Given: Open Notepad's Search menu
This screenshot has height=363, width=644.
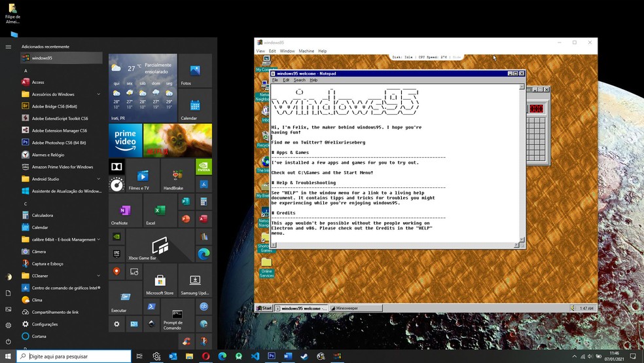Looking at the screenshot, I should [x=299, y=80].
